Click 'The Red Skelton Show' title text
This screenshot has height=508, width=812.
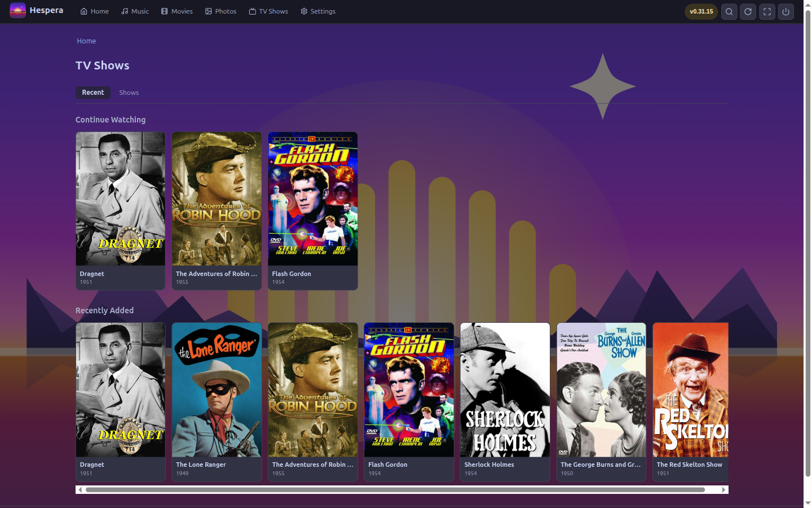click(689, 465)
